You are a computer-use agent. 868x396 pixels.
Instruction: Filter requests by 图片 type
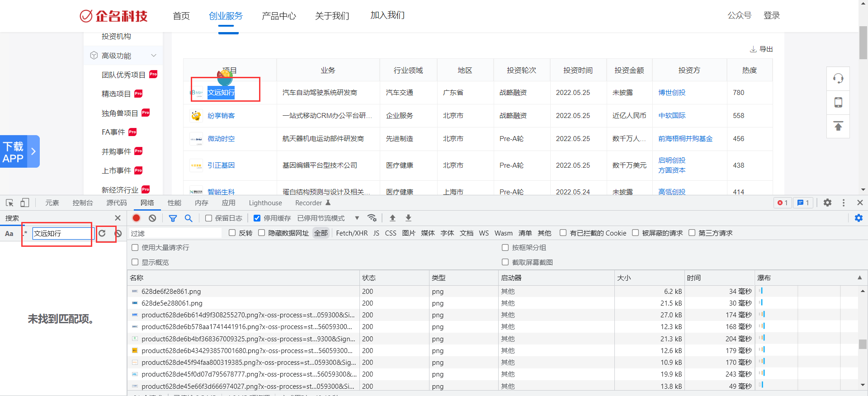coord(409,233)
